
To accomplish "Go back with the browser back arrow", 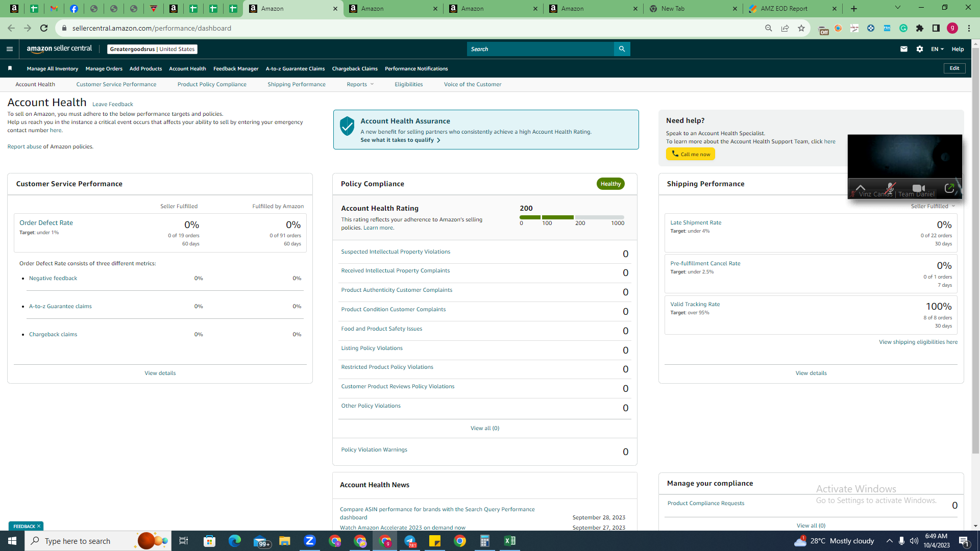I will tap(11, 28).
